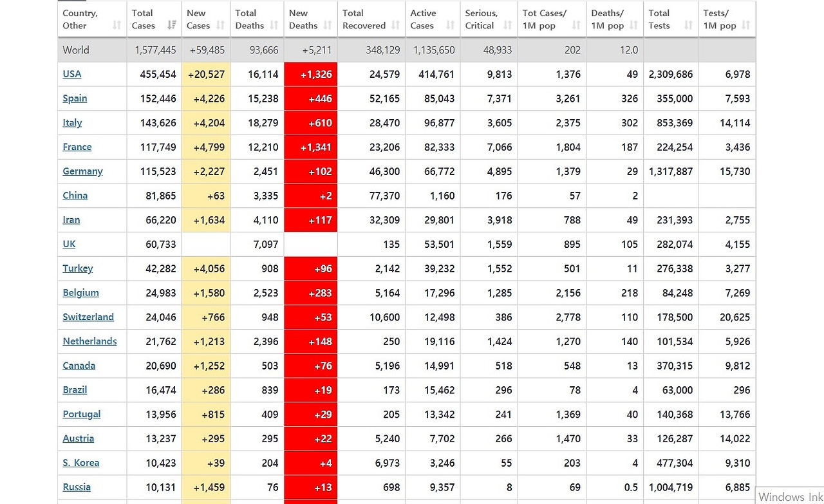824x504 pixels.
Task: Sort by Tot Cases/1M pop sort icon
Action: point(576,26)
